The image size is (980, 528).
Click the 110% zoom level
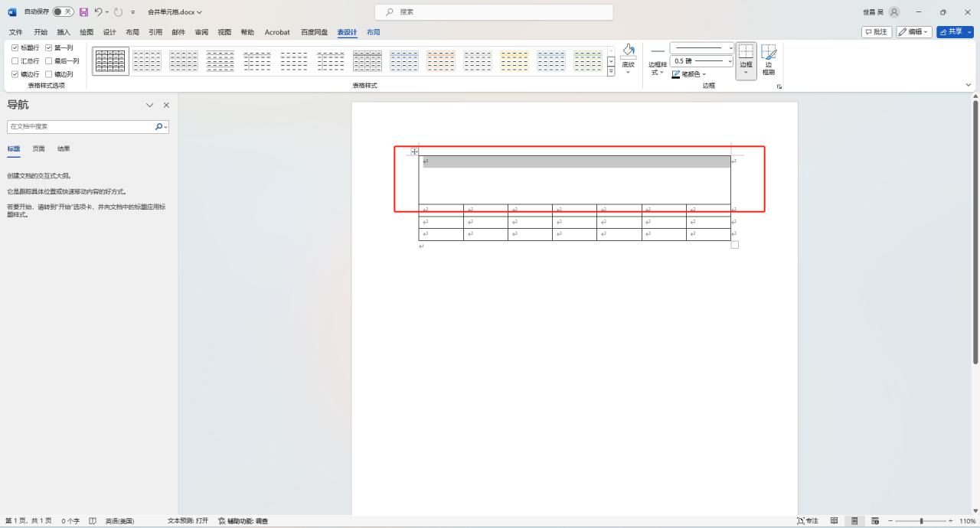(967, 521)
